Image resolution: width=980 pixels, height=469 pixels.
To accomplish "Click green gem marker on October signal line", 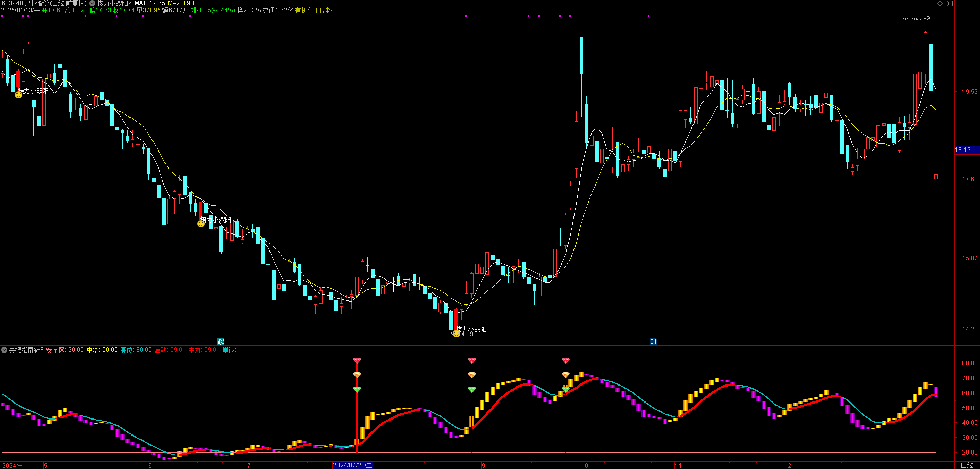I will (x=565, y=389).
